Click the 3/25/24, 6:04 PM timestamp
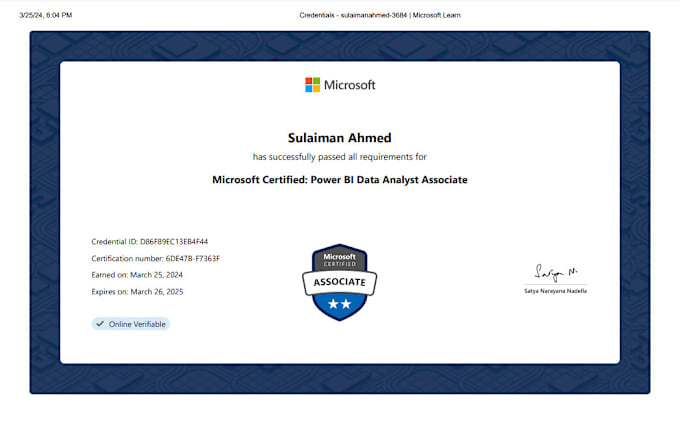Image resolution: width=680 pixels, height=425 pixels. (46, 15)
